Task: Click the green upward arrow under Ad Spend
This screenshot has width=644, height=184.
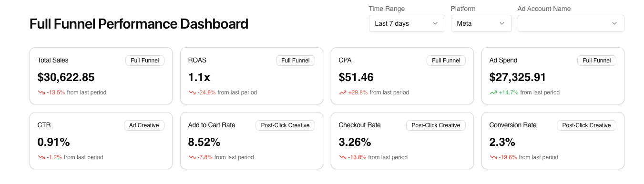Action: click(x=493, y=92)
